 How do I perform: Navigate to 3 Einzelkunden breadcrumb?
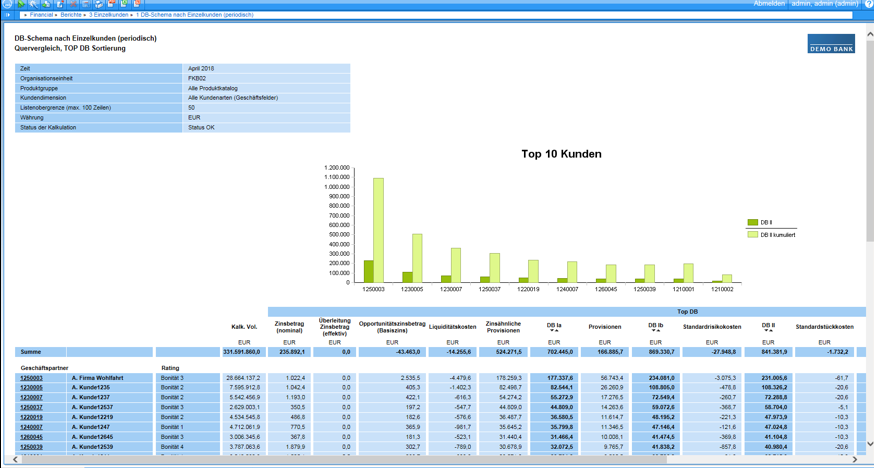(x=109, y=15)
